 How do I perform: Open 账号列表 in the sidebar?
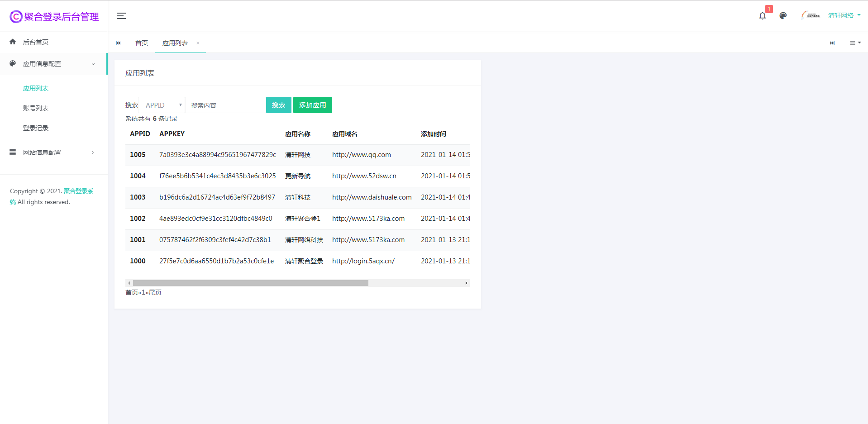click(36, 108)
